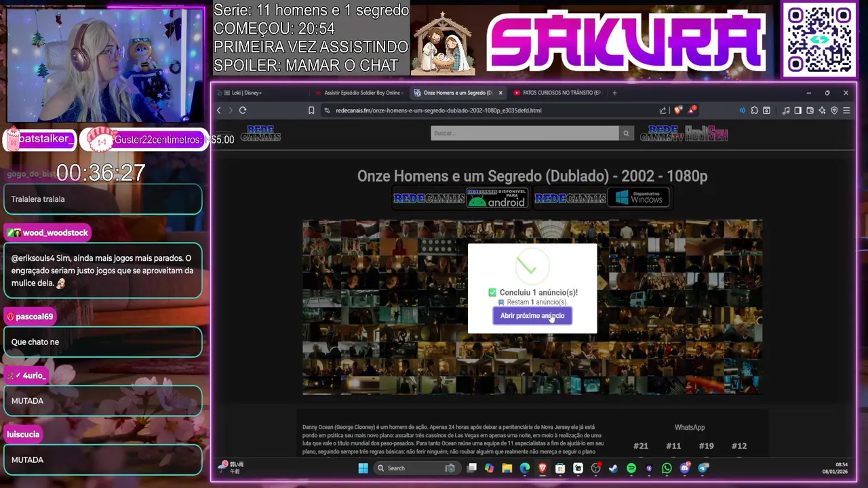Open site info icon beside the URL
The image size is (868, 488).
click(327, 110)
